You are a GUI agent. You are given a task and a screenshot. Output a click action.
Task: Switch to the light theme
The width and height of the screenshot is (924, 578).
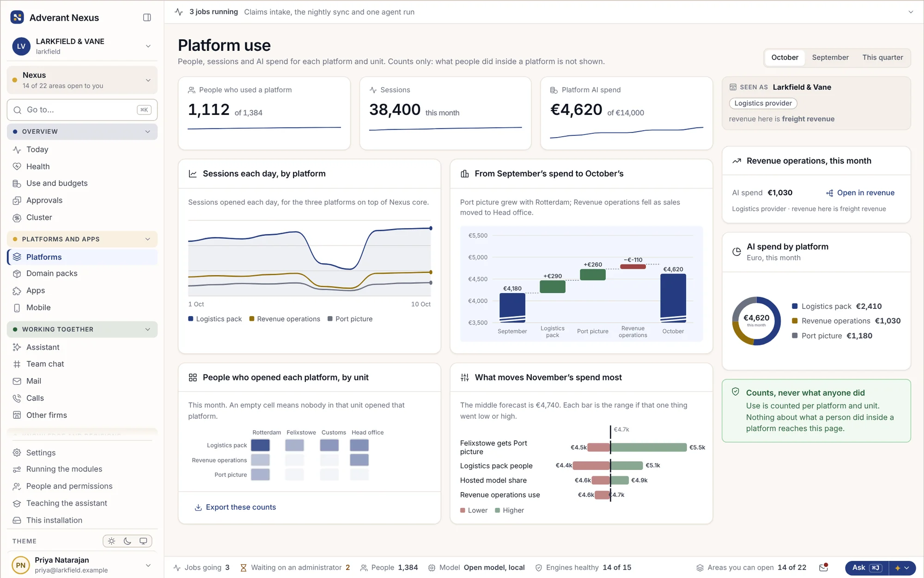pos(112,541)
